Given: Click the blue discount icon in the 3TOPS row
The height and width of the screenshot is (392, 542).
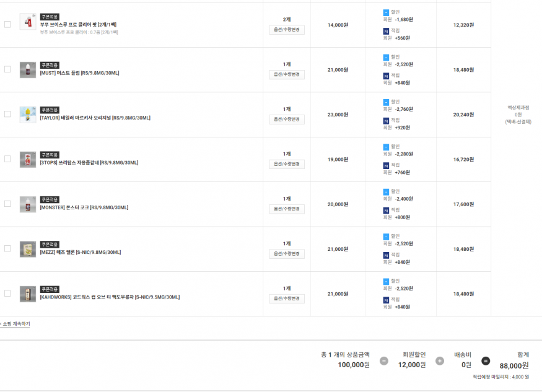Looking at the screenshot, I should click(386, 147).
